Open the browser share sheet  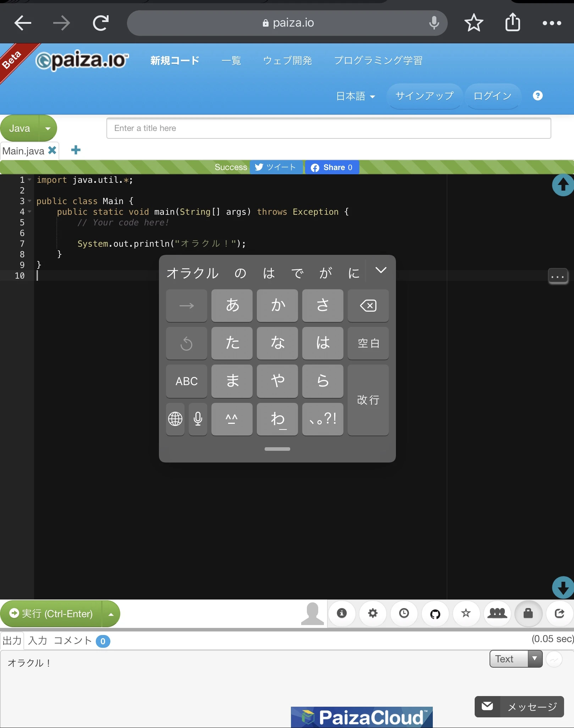click(x=513, y=22)
